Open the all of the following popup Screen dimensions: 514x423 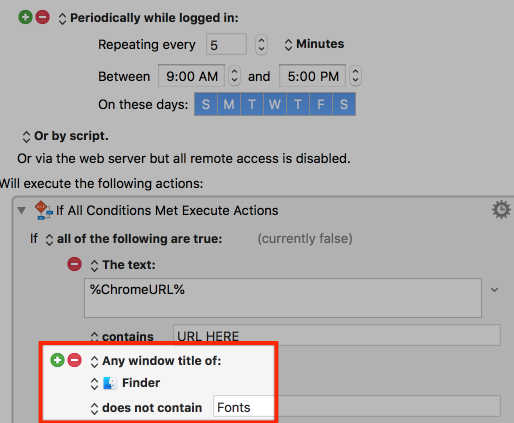(134, 239)
